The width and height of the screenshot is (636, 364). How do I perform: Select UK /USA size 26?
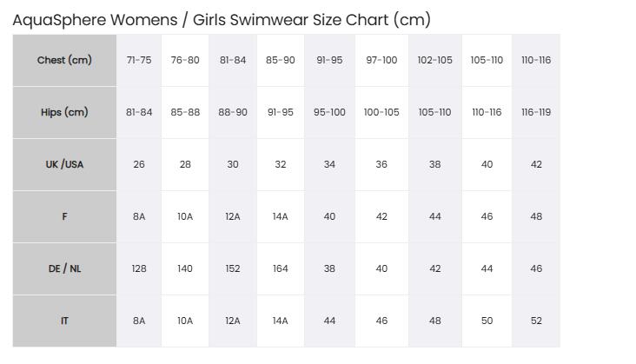coord(139,164)
